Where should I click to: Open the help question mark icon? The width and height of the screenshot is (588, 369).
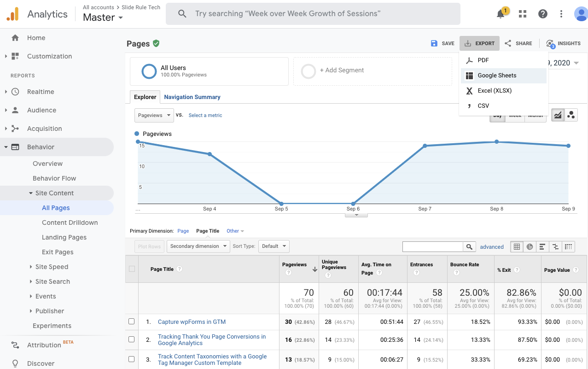(x=543, y=14)
